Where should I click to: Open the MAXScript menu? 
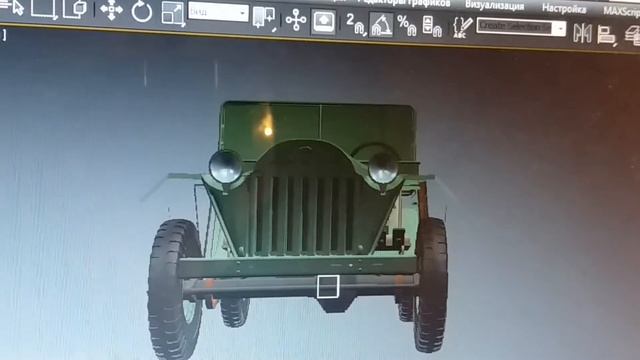tap(621, 11)
